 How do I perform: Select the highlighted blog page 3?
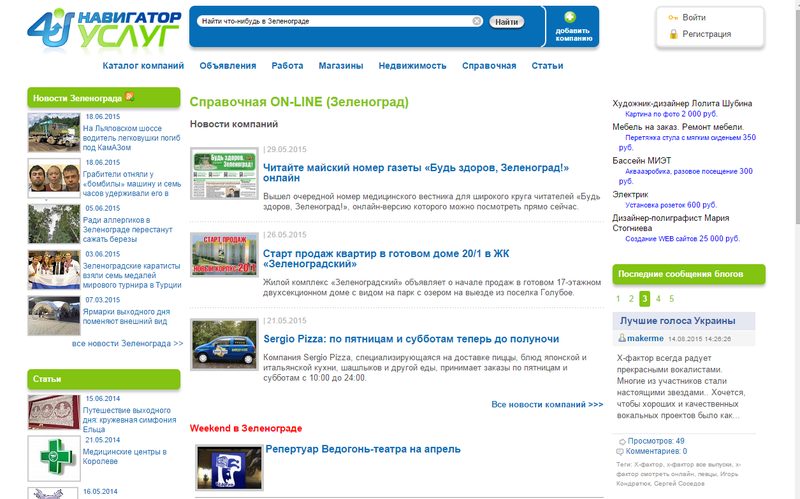tap(644, 298)
